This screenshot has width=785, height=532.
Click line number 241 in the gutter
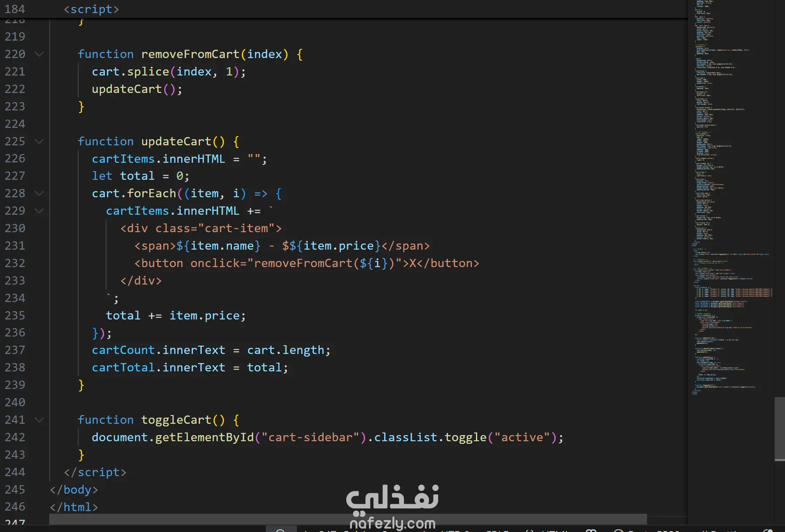point(15,420)
